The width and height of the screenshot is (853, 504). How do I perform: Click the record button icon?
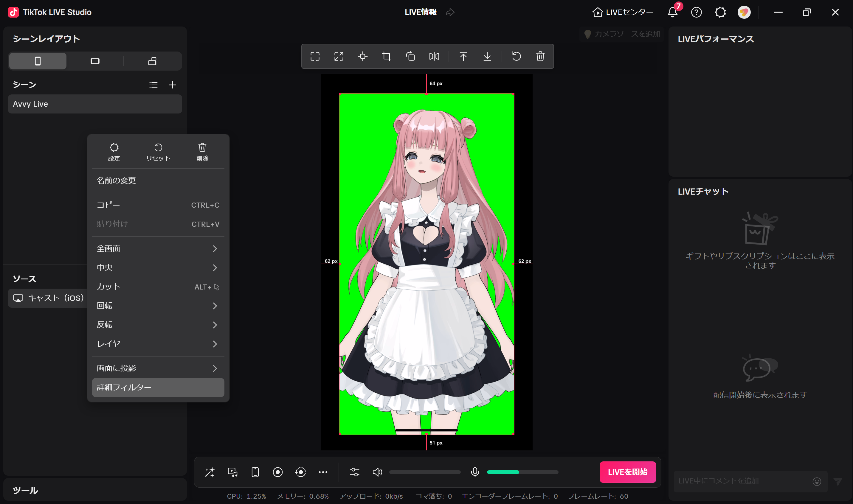pyautogui.click(x=277, y=472)
